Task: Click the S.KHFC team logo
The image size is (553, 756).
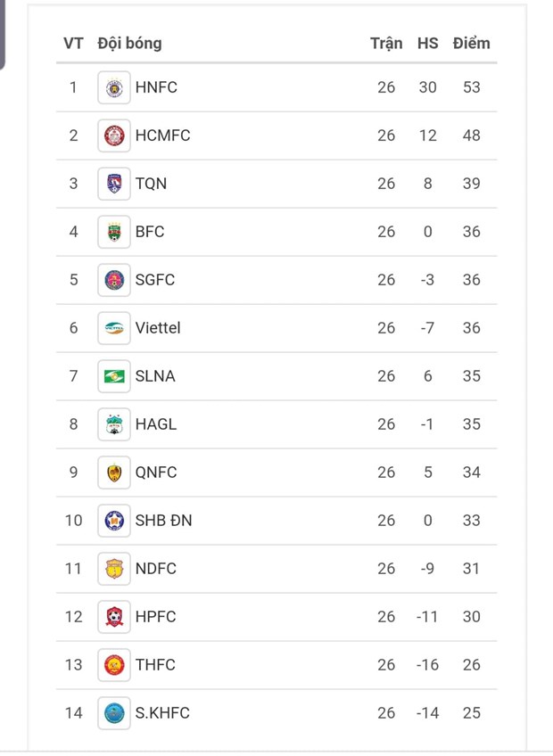Action: (x=114, y=713)
